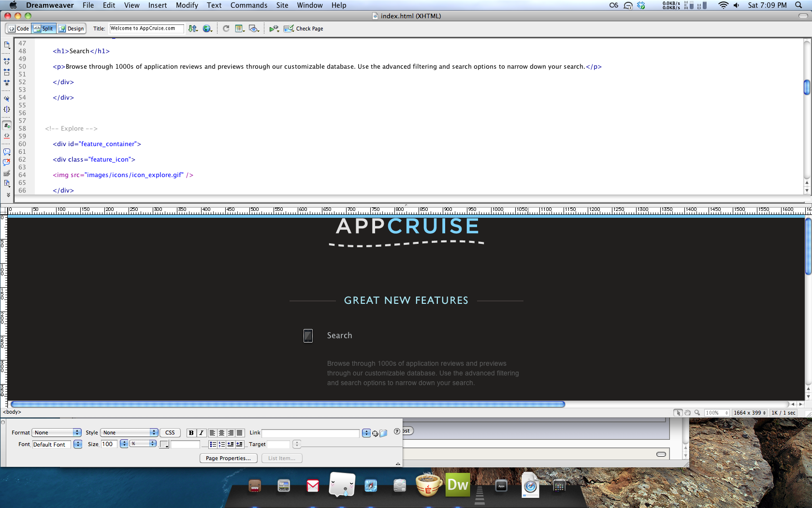Viewport: 812px width, 508px height.
Task: Collapse Property inspector expander arrow
Action: [398, 463]
